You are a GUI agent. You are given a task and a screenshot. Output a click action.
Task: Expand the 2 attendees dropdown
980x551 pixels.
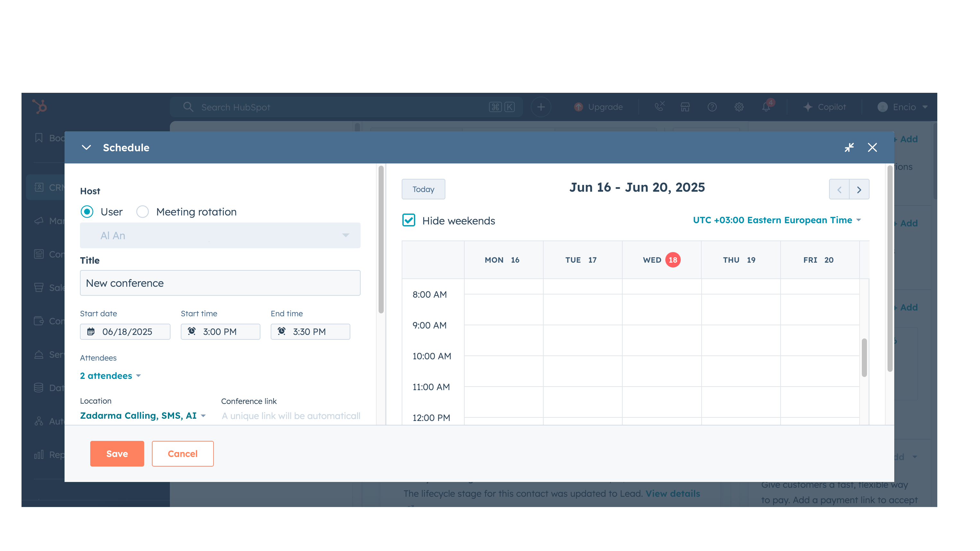(110, 376)
